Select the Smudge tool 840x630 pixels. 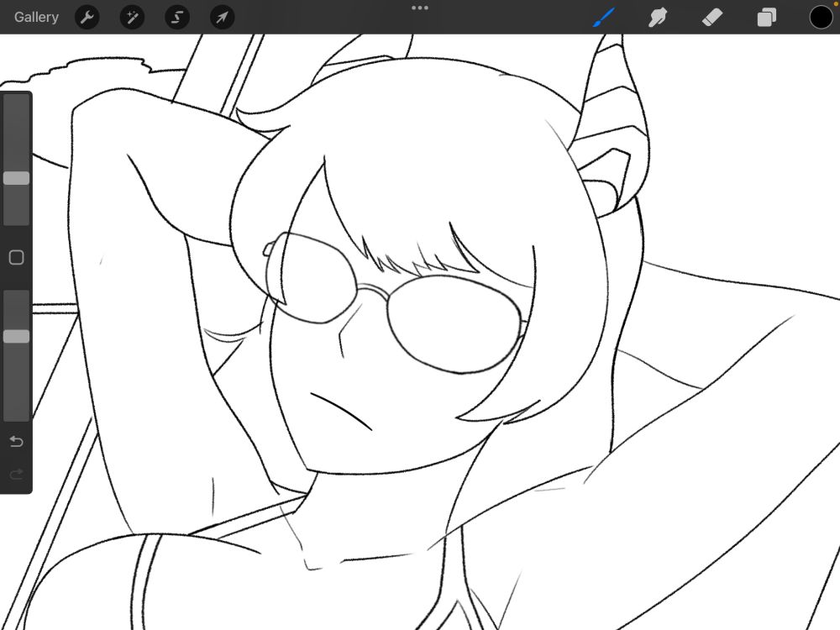(658, 17)
